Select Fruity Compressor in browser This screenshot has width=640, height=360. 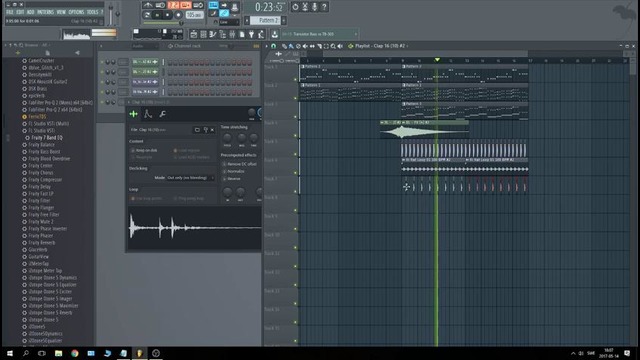pos(45,180)
